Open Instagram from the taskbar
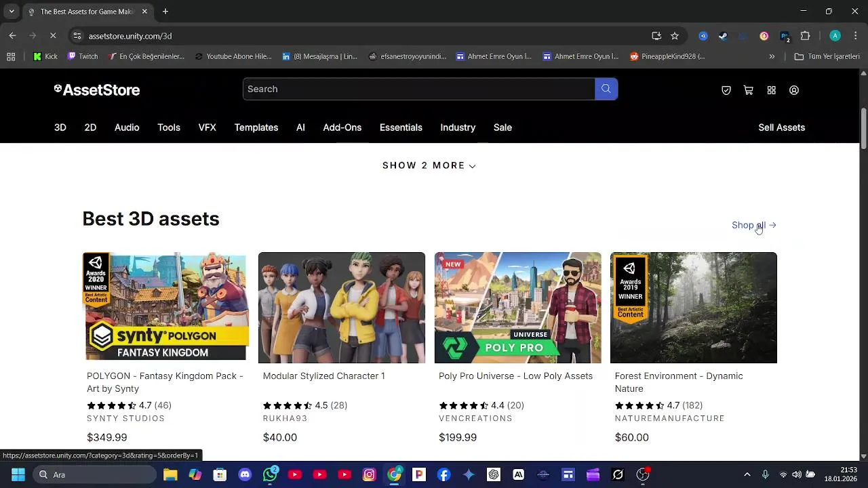868x488 pixels. 369,474
